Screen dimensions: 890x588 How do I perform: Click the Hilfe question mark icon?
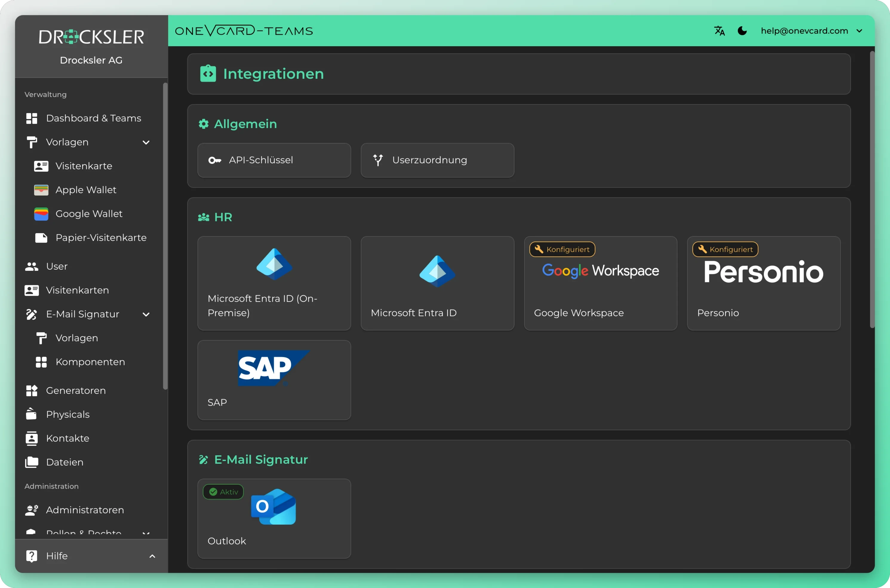31,556
